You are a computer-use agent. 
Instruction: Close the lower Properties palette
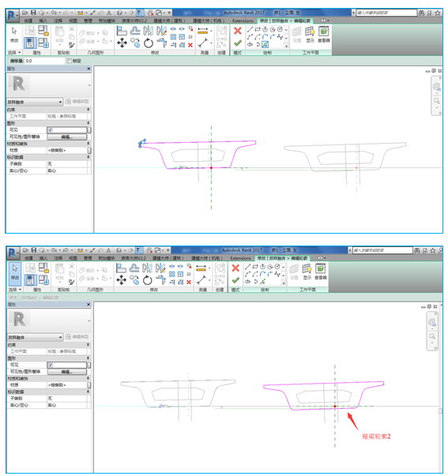click(88, 305)
